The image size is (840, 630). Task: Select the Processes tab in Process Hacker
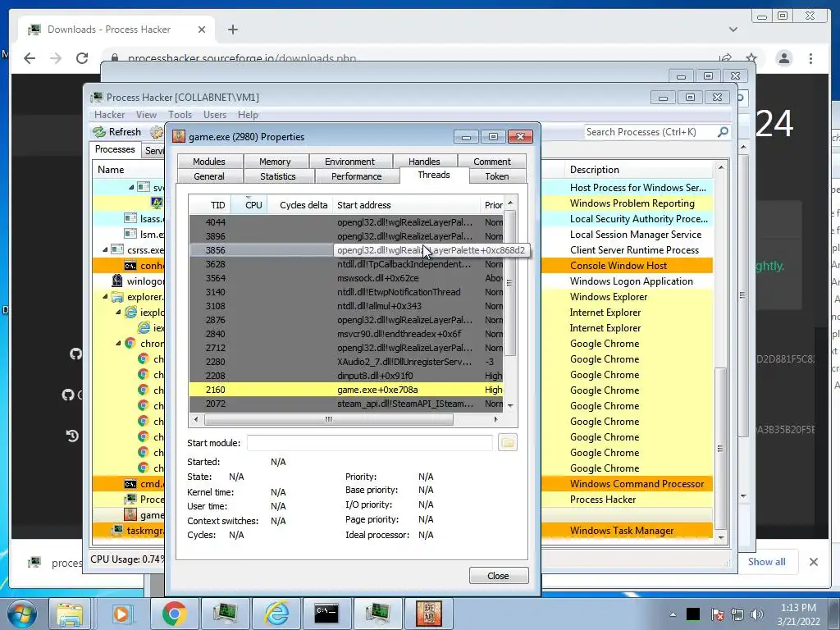pos(115,149)
